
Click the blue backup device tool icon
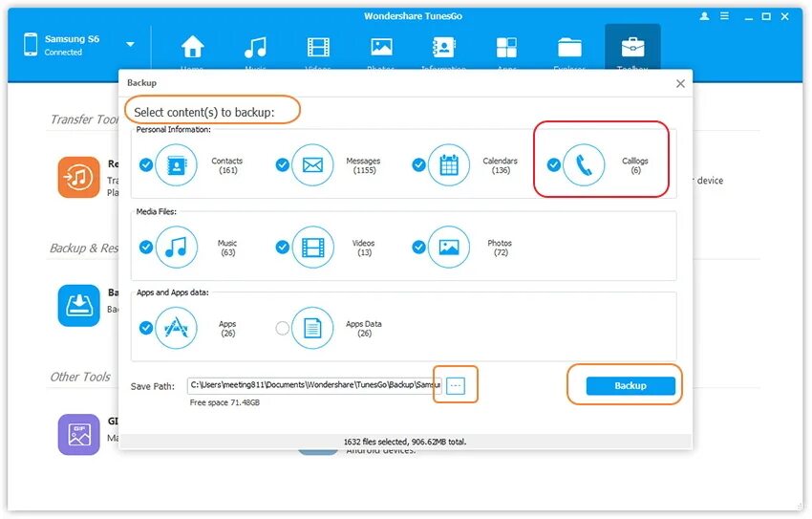[x=78, y=306]
